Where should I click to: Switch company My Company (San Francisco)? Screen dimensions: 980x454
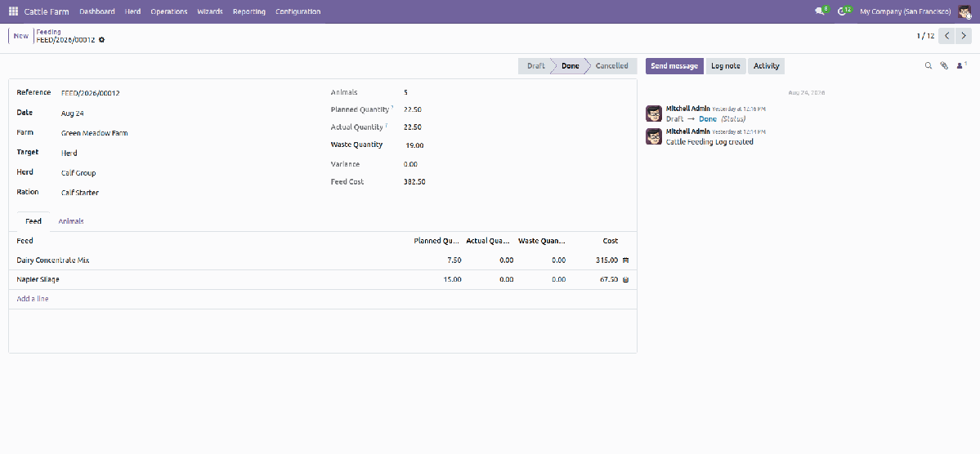pyautogui.click(x=905, y=11)
